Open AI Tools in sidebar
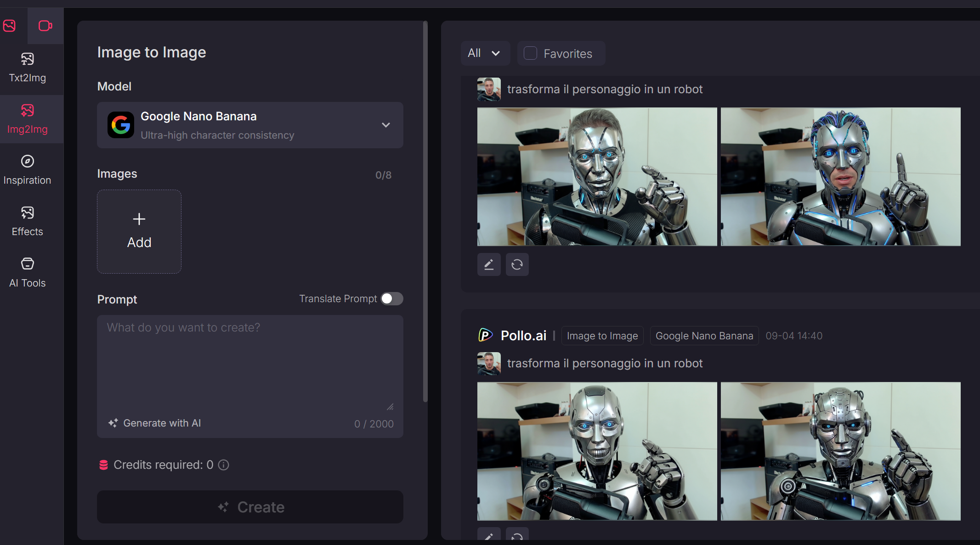The image size is (980, 545). [27, 273]
